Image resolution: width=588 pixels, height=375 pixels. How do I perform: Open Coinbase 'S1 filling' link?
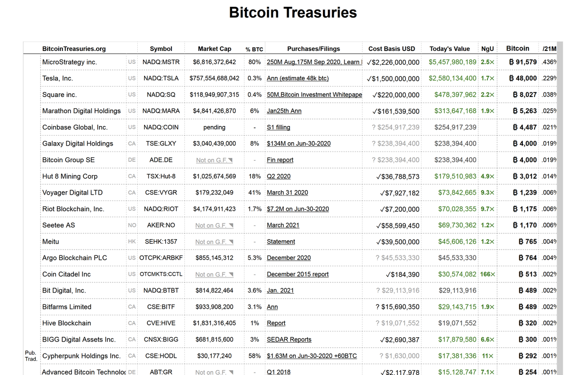coord(278,127)
